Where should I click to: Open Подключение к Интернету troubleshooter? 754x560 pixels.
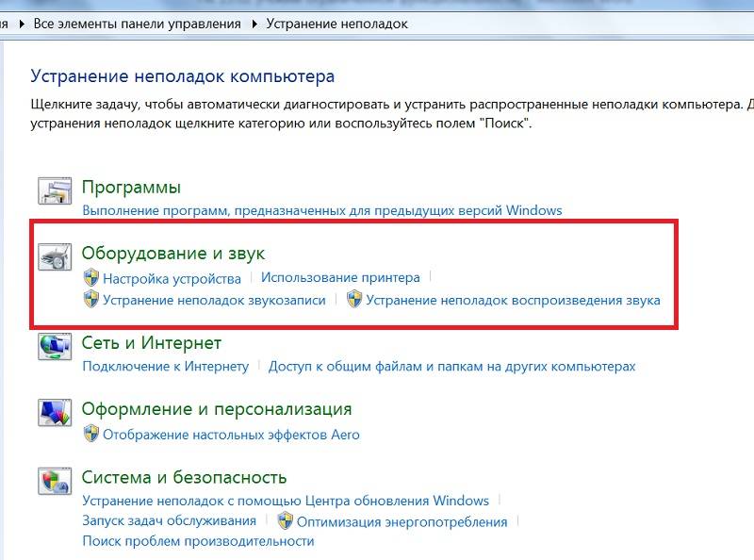tap(165, 366)
